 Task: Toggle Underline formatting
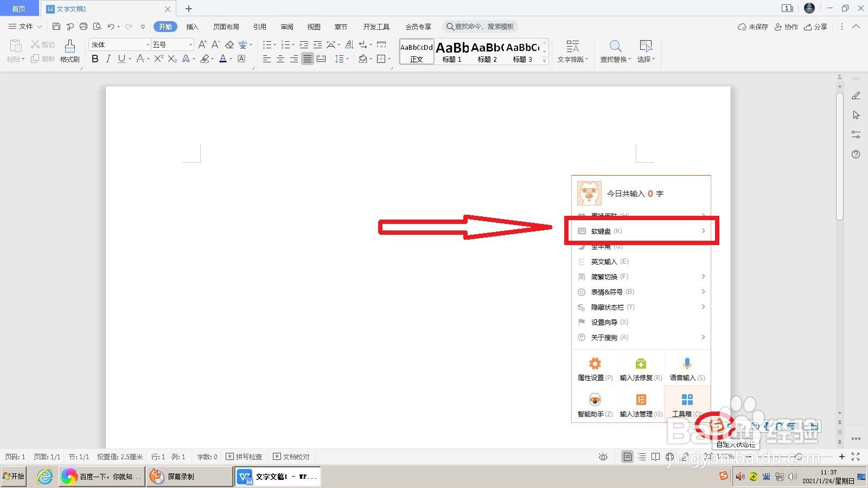pos(122,59)
